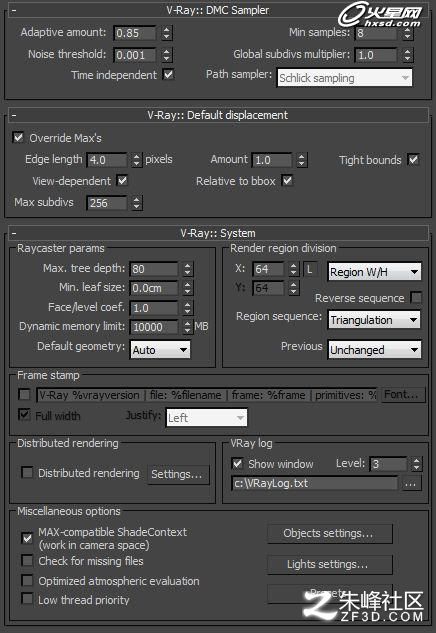Viewport: 436px width, 633px height.
Task: Open the Region sequence Triangulation dropdown
Action: pos(374,320)
